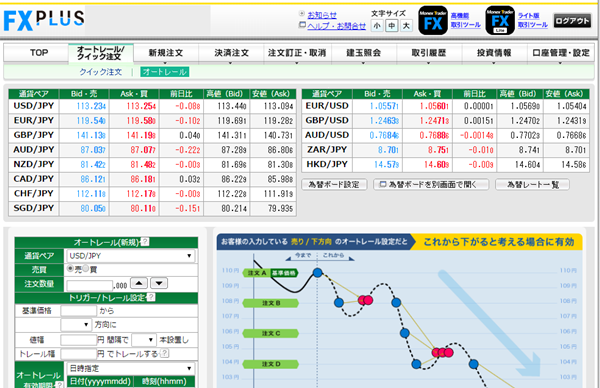Click the window icon beside ヘルプ・お問合せ
Viewport: 600px width, 388px height.
tap(302, 25)
